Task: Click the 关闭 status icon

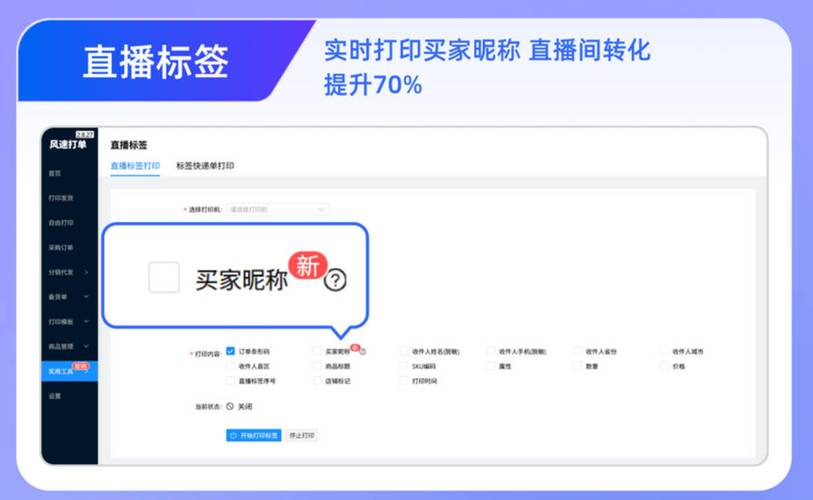Action: pyautogui.click(x=230, y=406)
